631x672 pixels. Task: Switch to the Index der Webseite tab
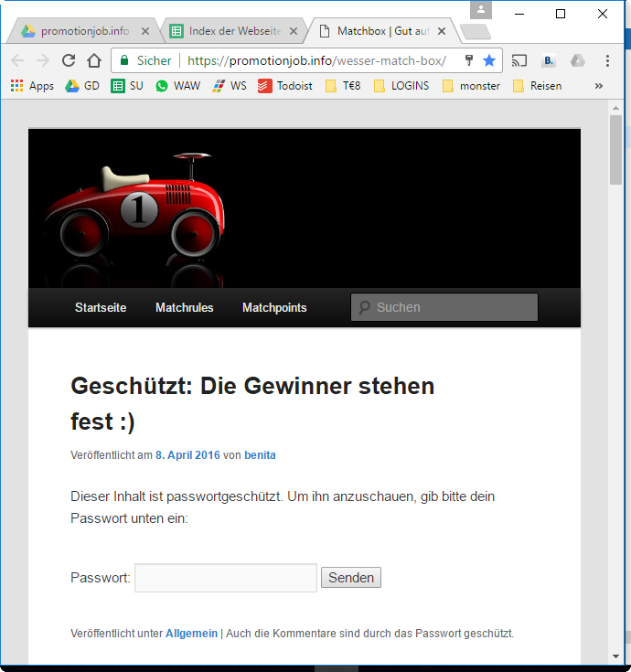click(x=233, y=31)
